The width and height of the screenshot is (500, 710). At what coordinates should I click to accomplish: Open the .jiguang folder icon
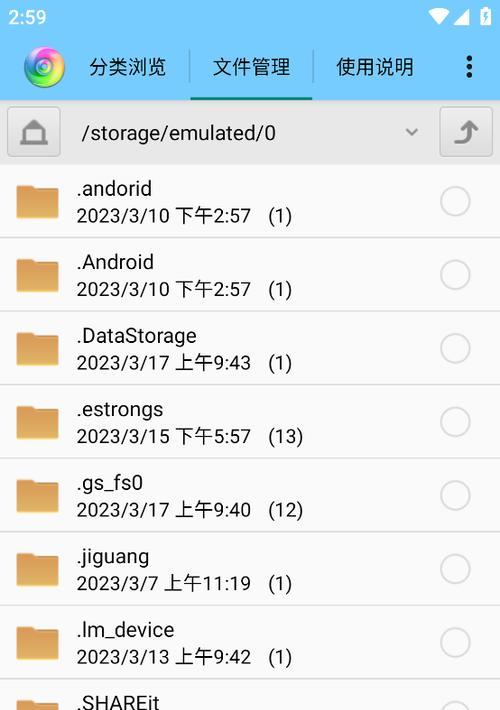pyautogui.click(x=38, y=569)
